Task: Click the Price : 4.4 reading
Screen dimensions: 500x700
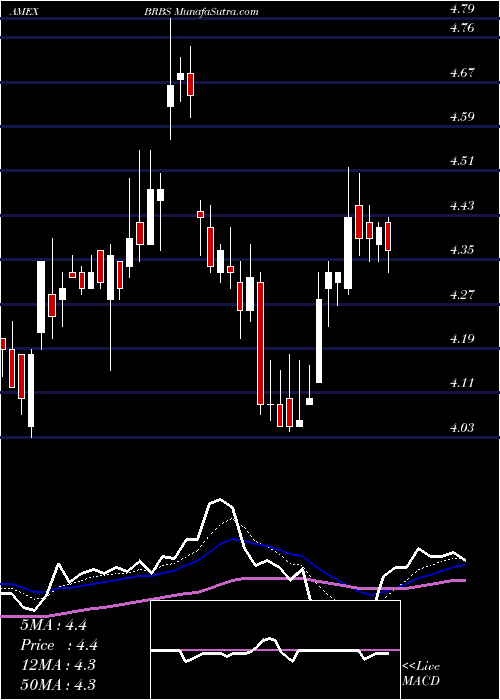Action: [x=59, y=645]
